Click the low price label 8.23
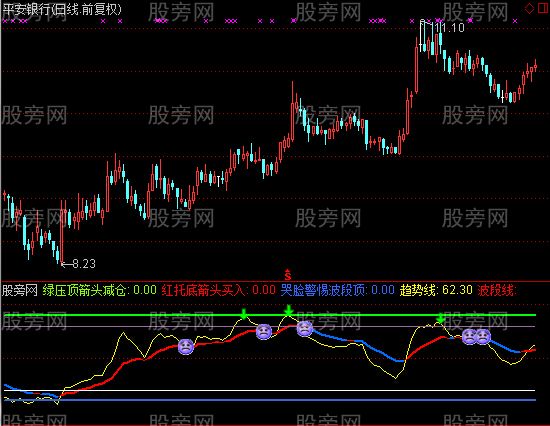 84,264
